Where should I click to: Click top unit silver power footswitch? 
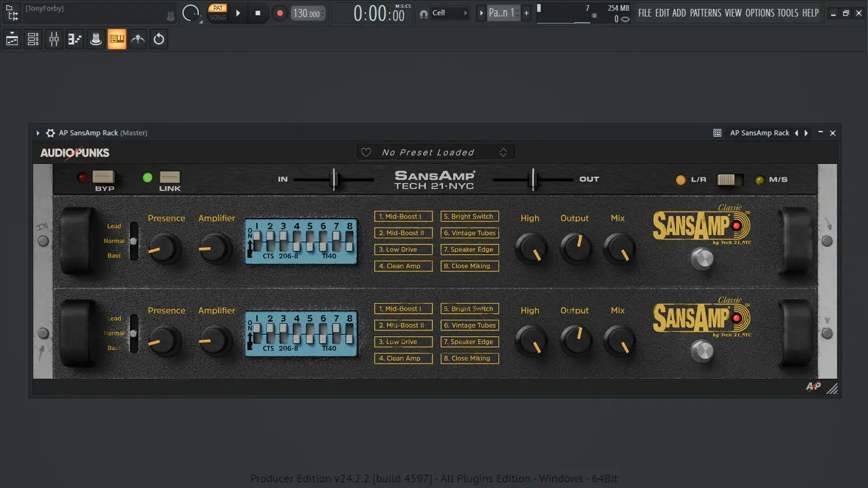click(702, 259)
